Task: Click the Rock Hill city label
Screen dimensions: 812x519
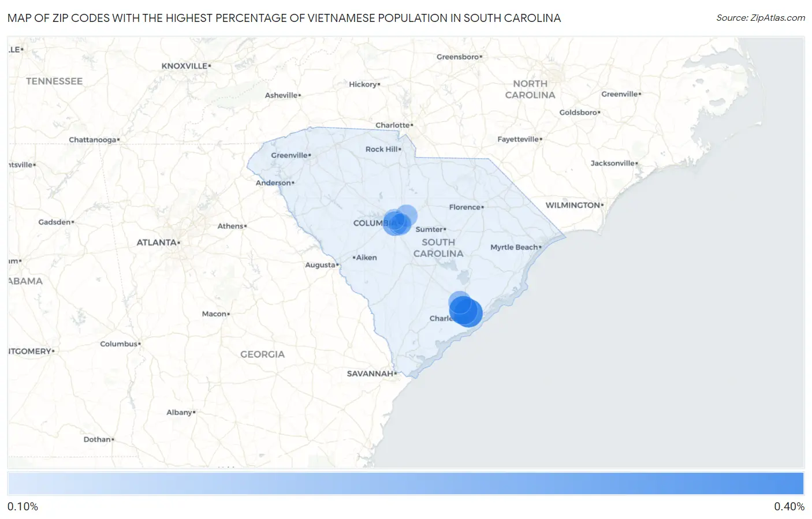Action: tap(382, 149)
